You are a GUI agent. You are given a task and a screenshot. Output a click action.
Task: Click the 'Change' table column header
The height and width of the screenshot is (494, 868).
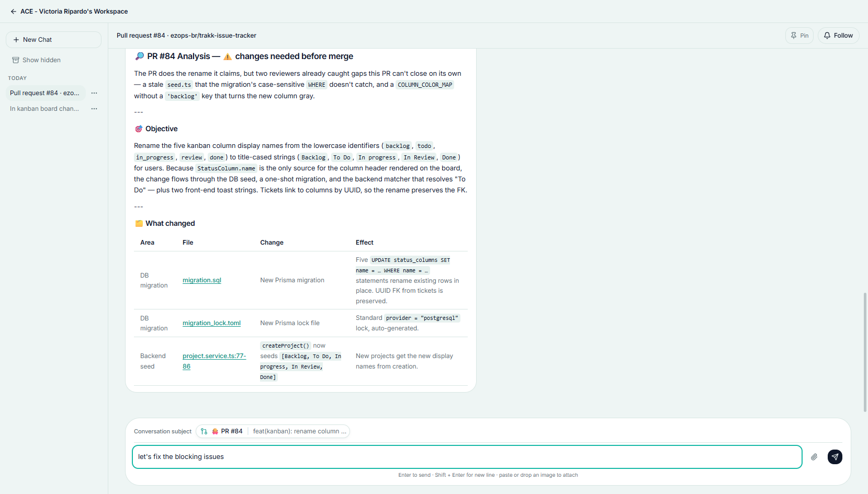(x=272, y=243)
